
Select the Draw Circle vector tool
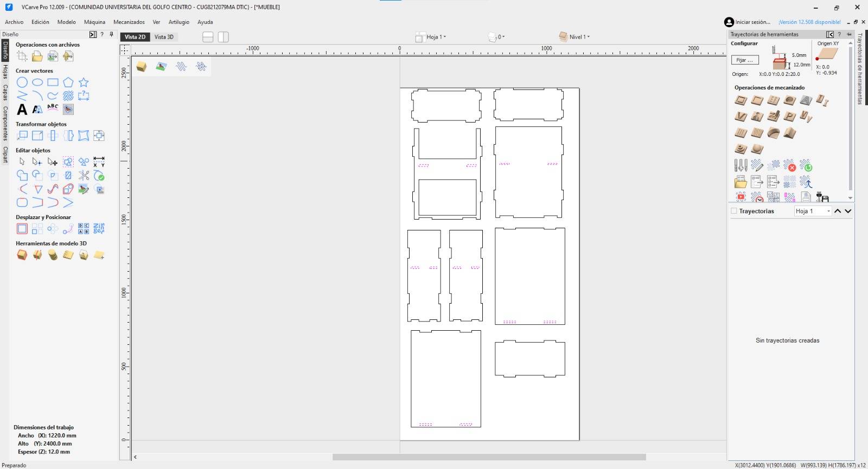[22, 82]
